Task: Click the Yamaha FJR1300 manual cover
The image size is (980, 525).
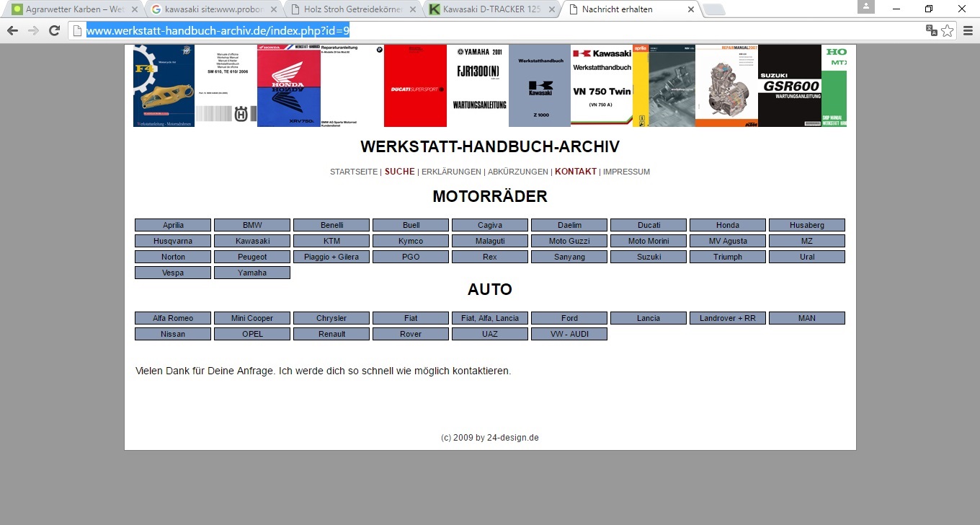Action: [x=478, y=86]
